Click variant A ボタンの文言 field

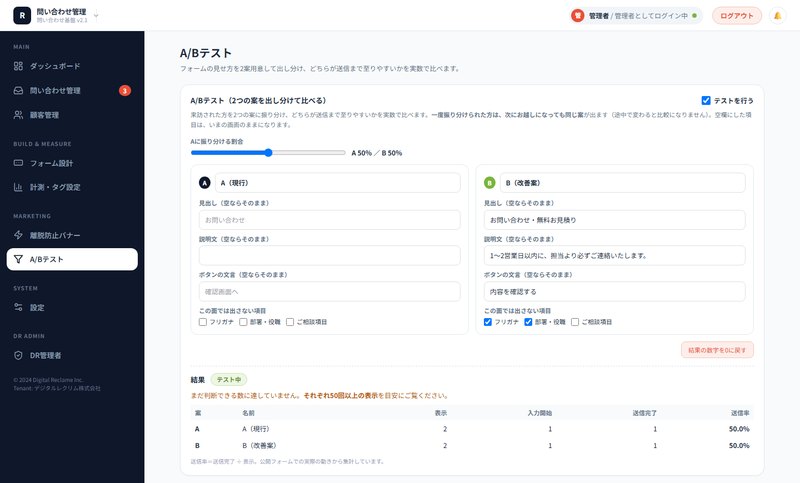(330, 292)
